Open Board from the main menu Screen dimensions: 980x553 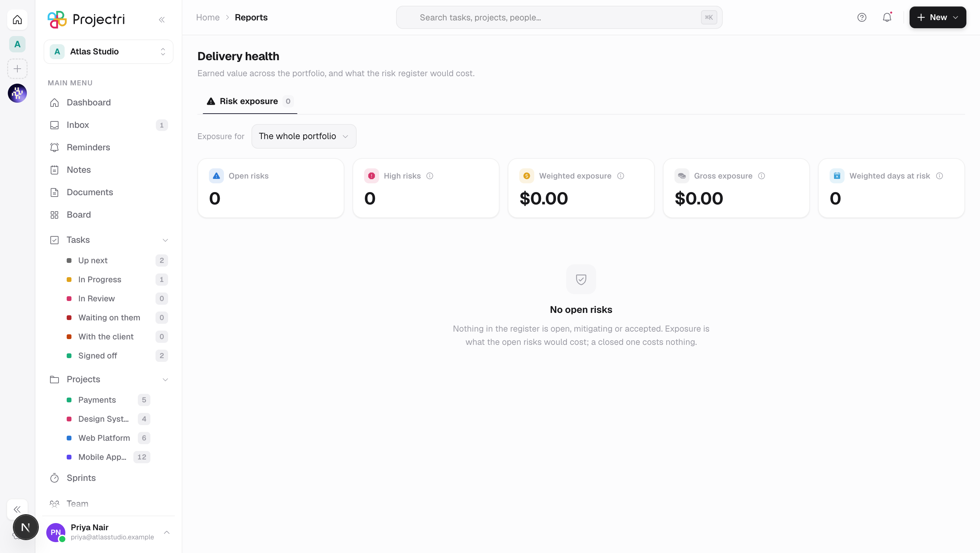click(x=109, y=215)
